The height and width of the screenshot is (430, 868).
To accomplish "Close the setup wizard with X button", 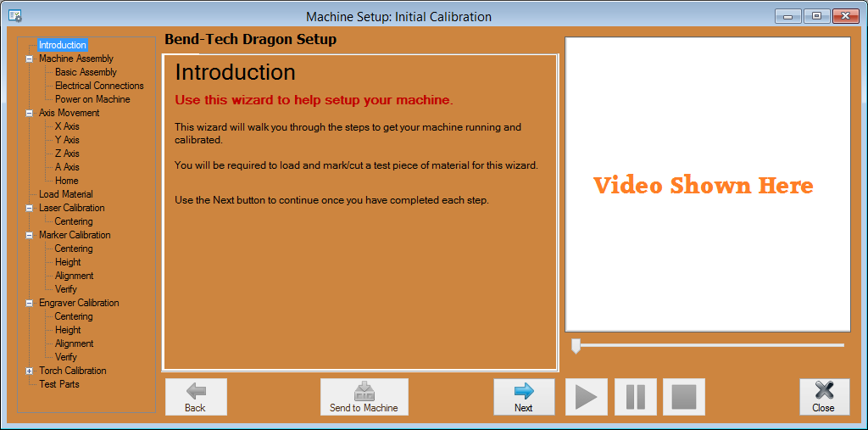I will (824, 397).
